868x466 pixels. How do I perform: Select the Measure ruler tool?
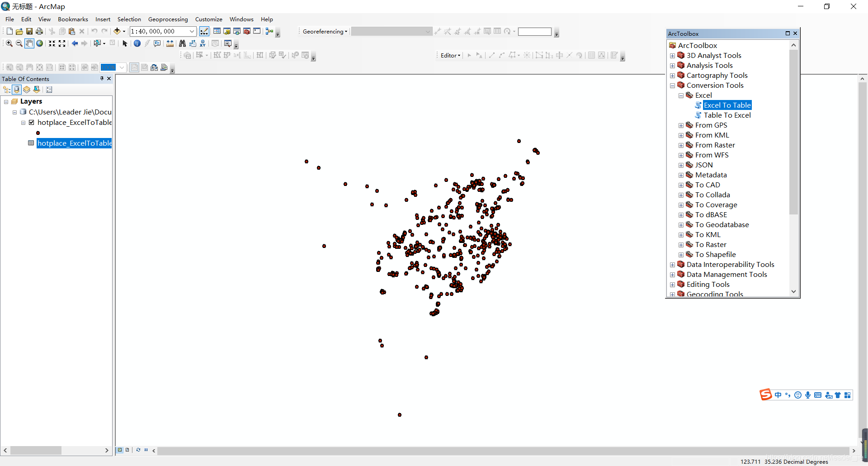click(x=170, y=43)
